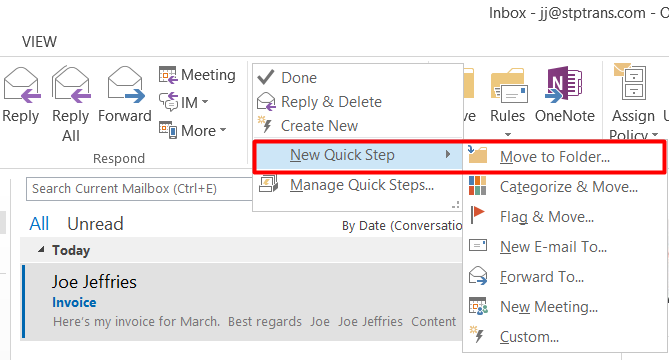
Task: Click the Reply envelope icon
Action: (21, 85)
